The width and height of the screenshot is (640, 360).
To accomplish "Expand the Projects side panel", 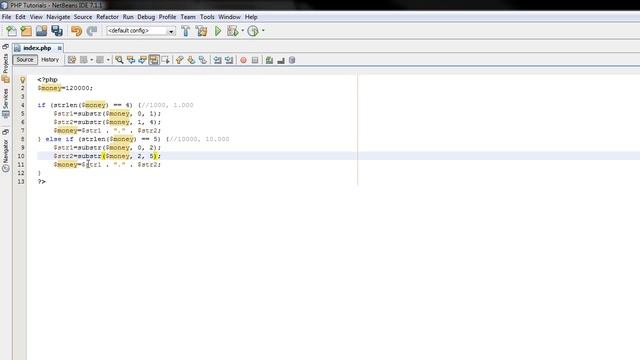I will [5, 63].
